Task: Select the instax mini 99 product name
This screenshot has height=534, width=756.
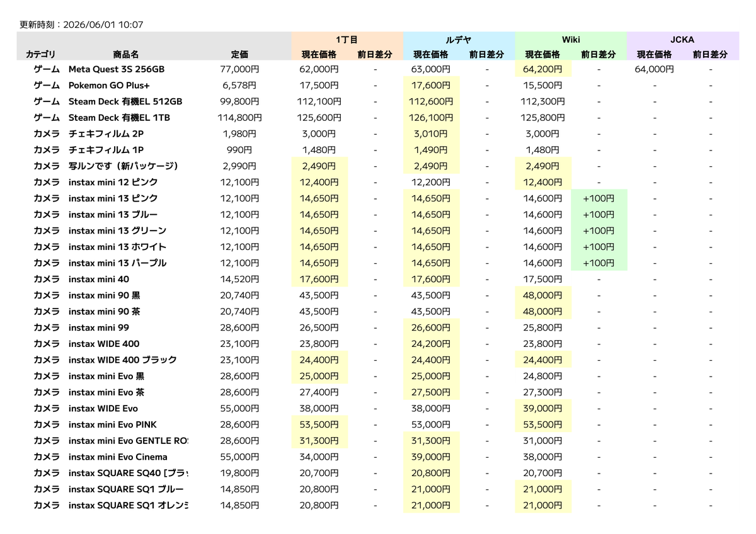Action: point(99,327)
